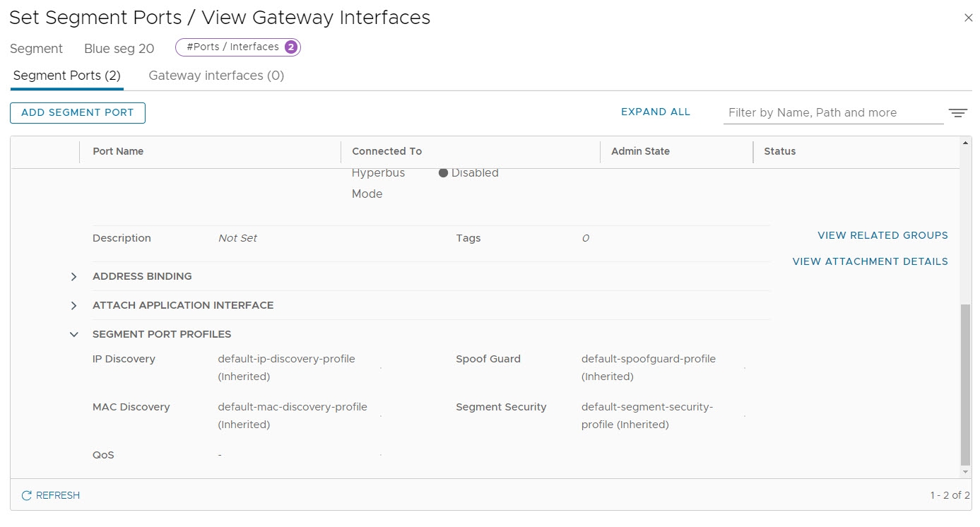This screenshot has height=527, width=980.
Task: Collapse the Segment Port Profiles section
Action: (74, 335)
